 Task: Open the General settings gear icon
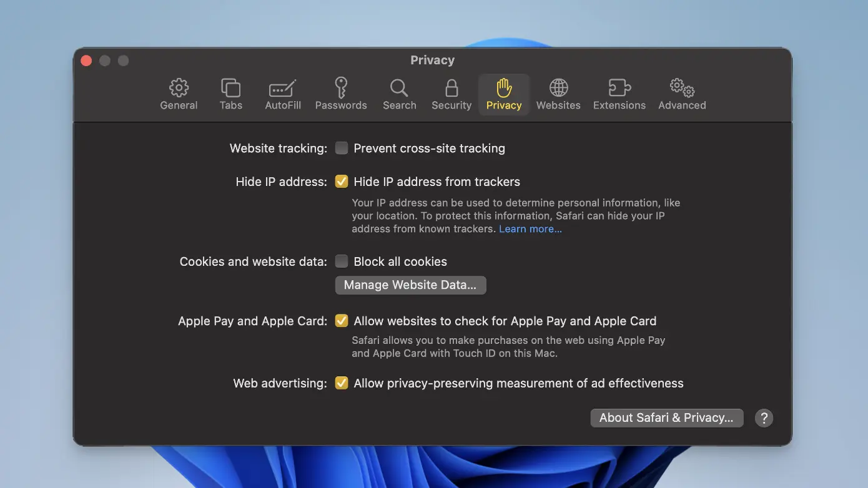tap(179, 88)
